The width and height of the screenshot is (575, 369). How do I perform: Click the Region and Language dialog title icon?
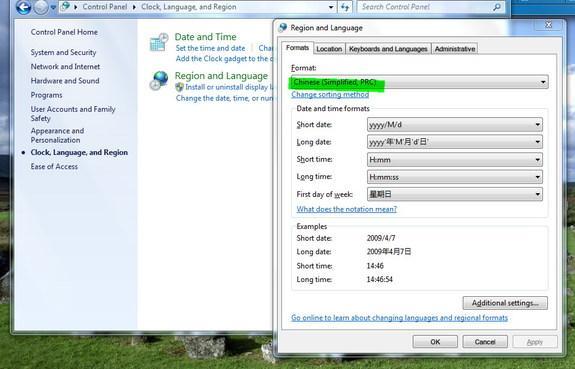click(282, 28)
